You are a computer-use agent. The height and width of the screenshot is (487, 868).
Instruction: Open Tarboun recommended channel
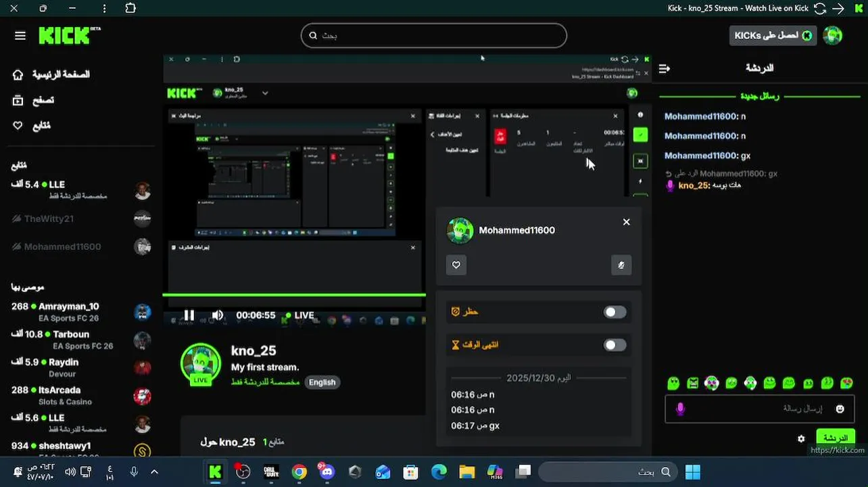[81, 340]
